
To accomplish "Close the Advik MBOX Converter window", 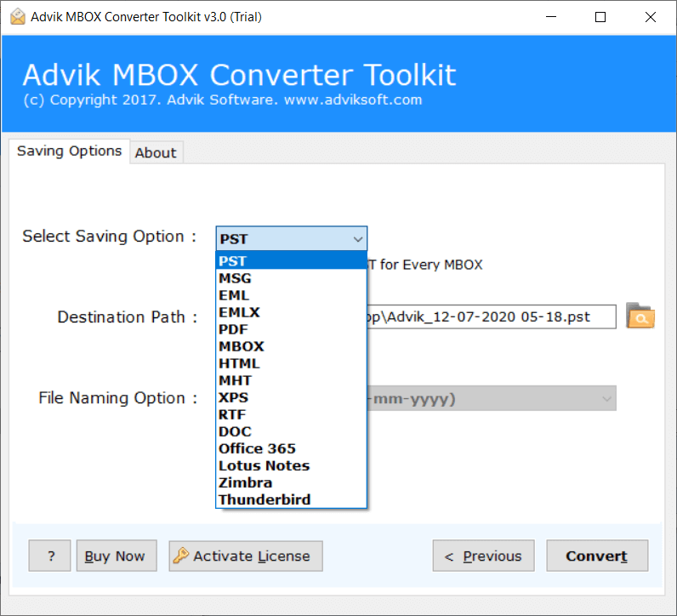I will 651,17.
